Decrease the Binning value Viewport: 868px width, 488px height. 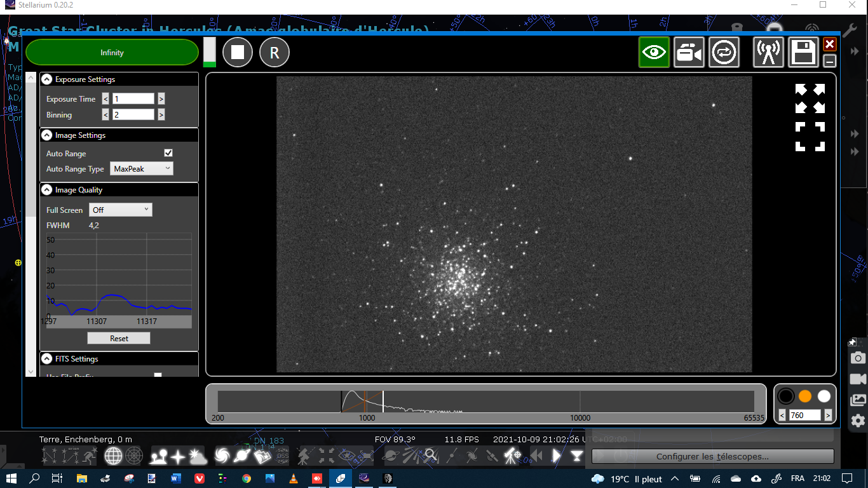pyautogui.click(x=105, y=114)
